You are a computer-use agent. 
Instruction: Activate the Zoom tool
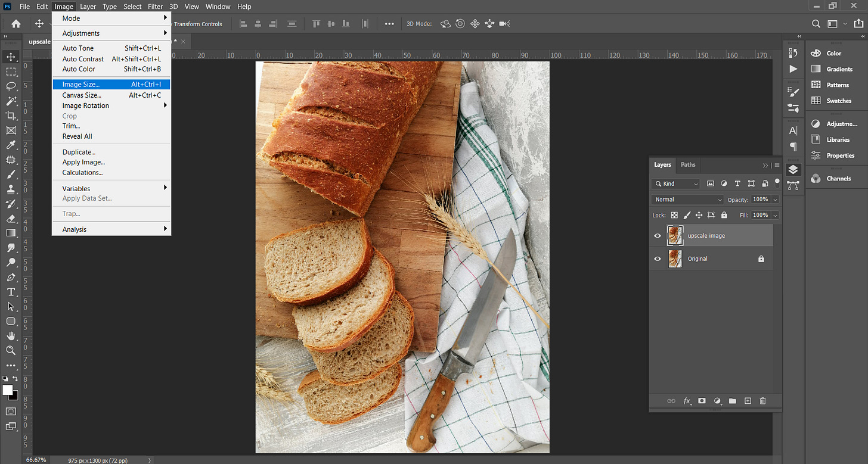point(11,350)
